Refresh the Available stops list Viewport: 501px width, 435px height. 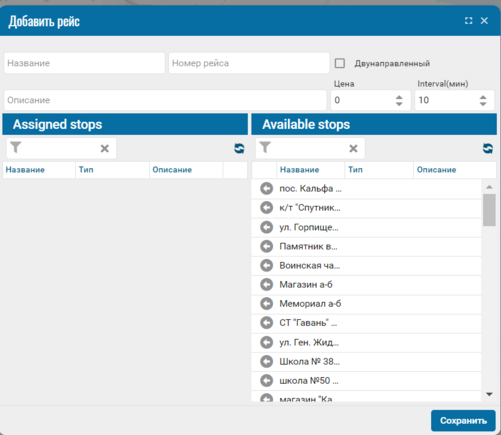pos(488,148)
